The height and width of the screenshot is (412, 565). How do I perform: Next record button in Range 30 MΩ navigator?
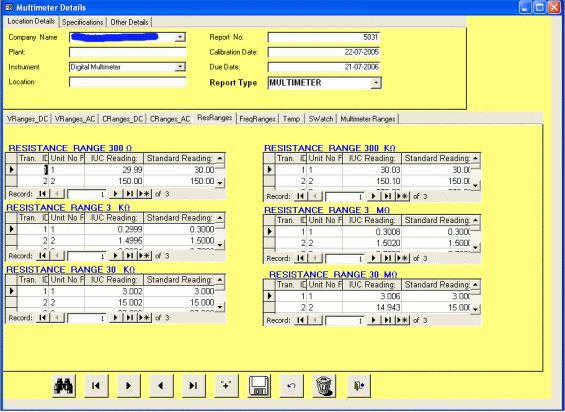point(373,320)
